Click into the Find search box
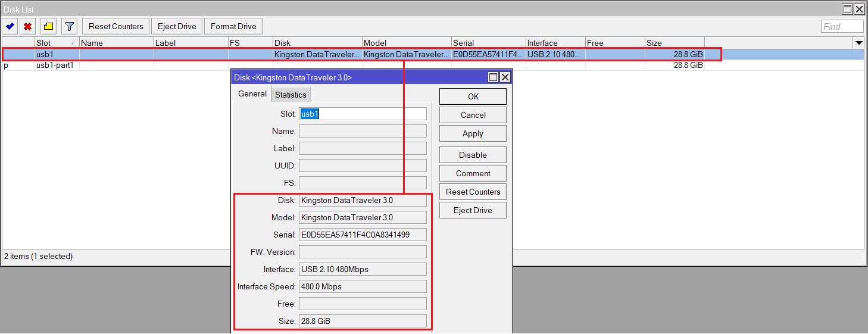The height and width of the screenshot is (334, 868). 842,26
